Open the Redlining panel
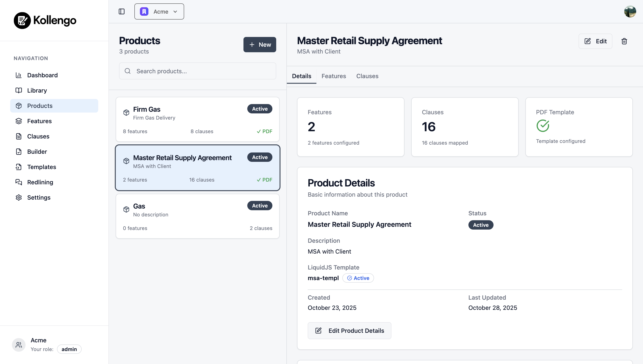The width and height of the screenshot is (643, 364). tap(40, 182)
